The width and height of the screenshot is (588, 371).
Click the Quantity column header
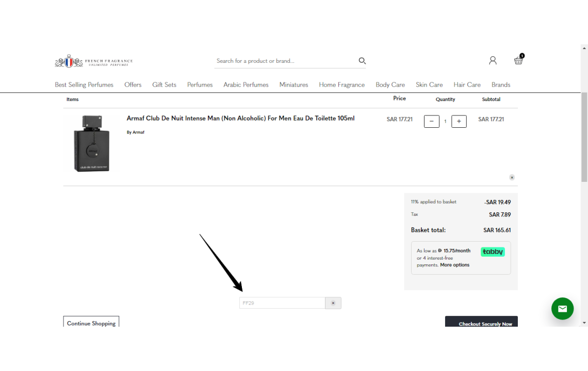coord(446,99)
